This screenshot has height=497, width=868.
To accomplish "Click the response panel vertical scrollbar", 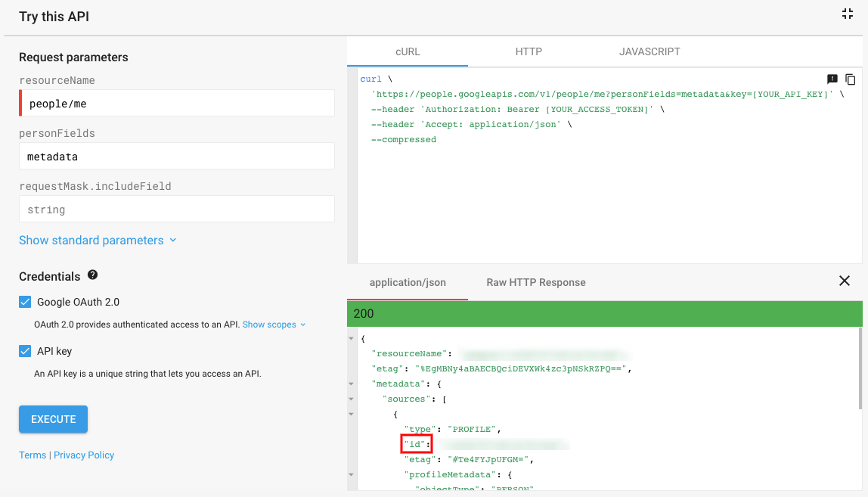I will pyautogui.click(x=860, y=368).
